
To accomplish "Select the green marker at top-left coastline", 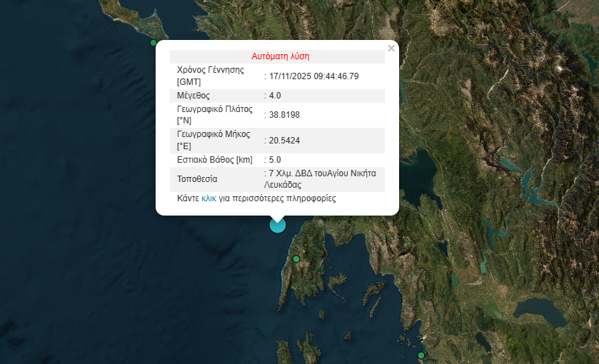I will 153,43.
